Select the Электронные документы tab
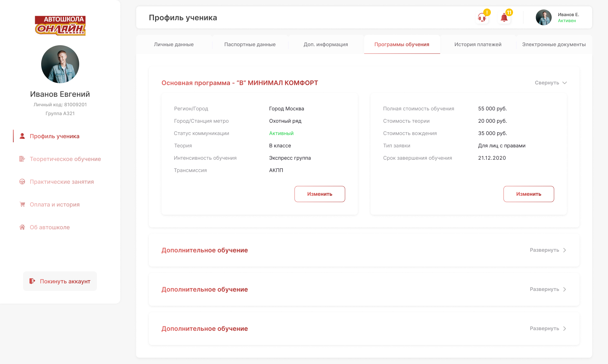The height and width of the screenshot is (364, 608). (x=554, y=45)
